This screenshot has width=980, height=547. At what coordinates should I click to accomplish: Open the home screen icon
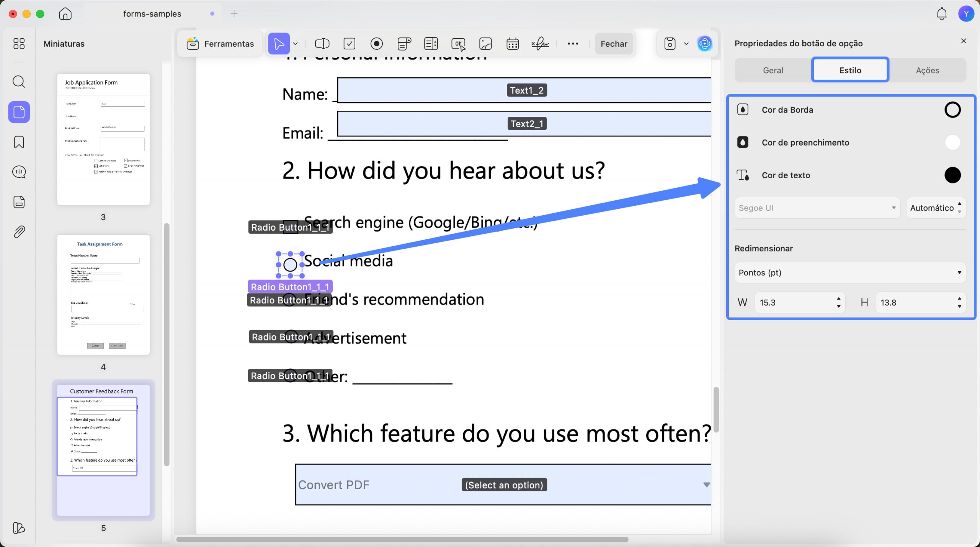(65, 14)
